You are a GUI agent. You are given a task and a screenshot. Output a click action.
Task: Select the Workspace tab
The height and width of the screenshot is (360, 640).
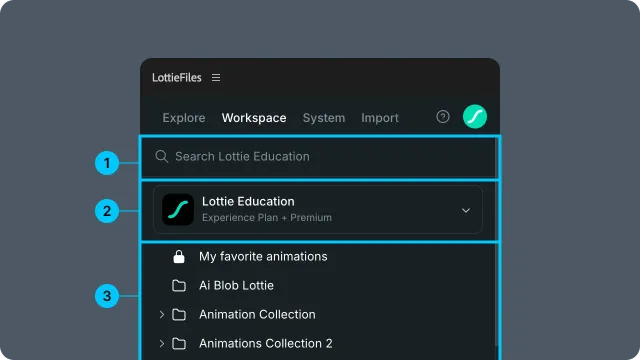tap(254, 118)
